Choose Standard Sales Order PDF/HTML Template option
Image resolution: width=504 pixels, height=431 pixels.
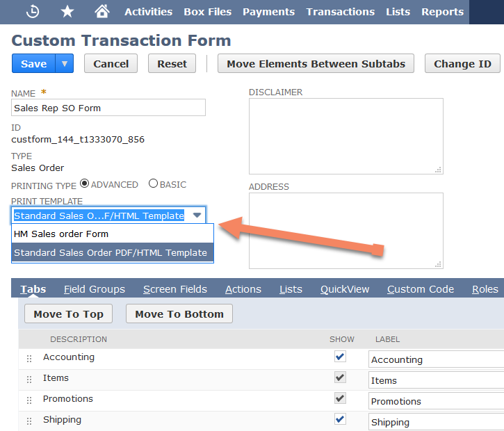tap(113, 252)
